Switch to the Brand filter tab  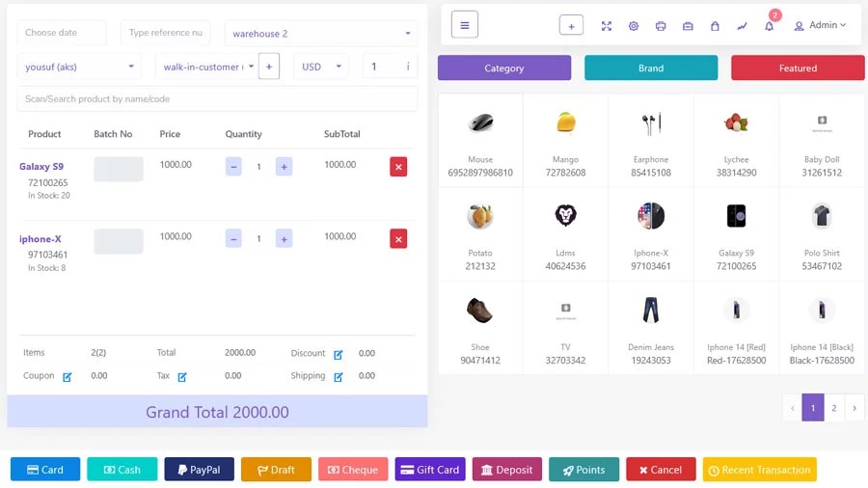[x=651, y=68]
